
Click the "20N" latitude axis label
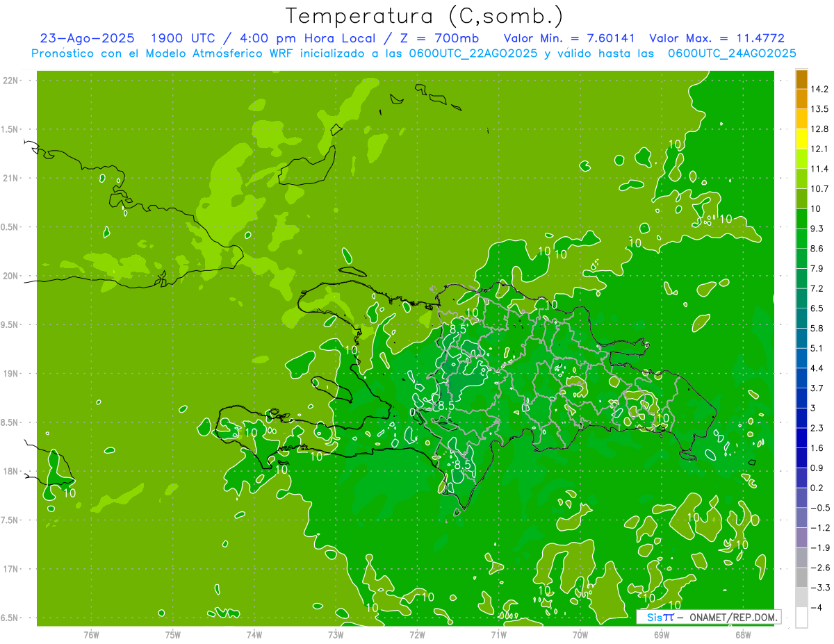[10, 276]
